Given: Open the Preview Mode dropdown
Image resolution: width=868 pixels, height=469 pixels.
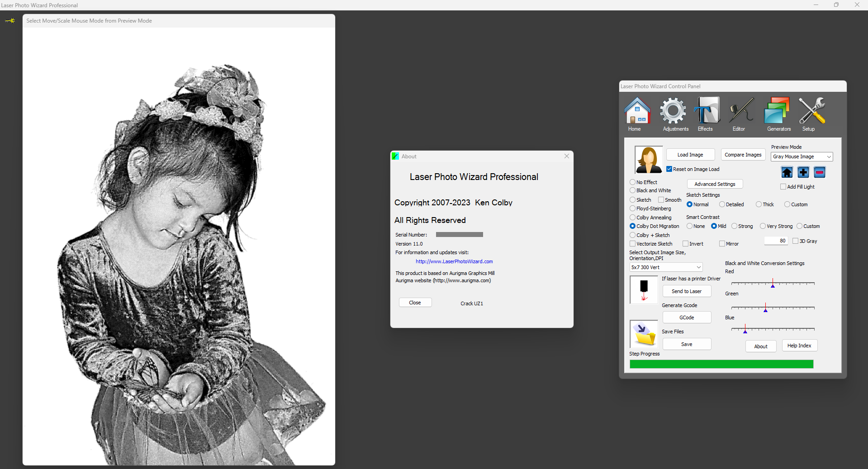Looking at the screenshot, I should [x=802, y=156].
